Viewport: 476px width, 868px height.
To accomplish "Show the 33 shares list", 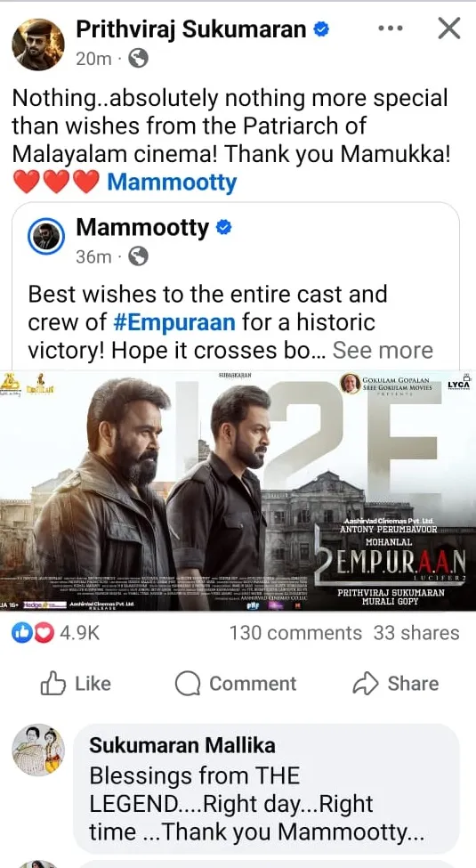I will pos(416,633).
